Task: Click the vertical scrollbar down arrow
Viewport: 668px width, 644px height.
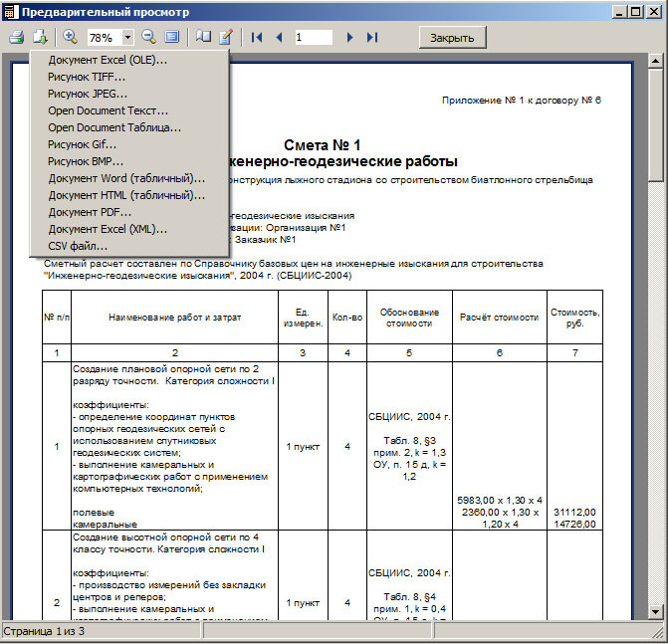Action: coord(656,611)
